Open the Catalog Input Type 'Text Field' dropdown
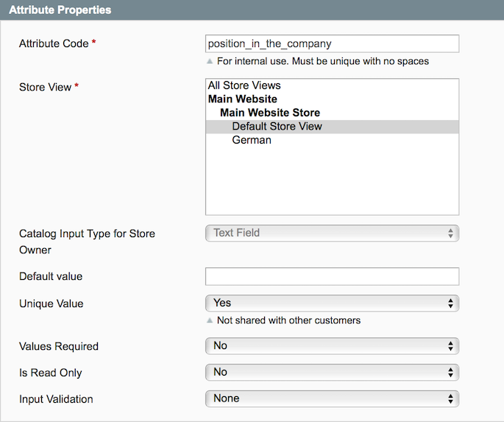Image resolution: width=504 pixels, height=422 pixels. pyautogui.click(x=332, y=233)
